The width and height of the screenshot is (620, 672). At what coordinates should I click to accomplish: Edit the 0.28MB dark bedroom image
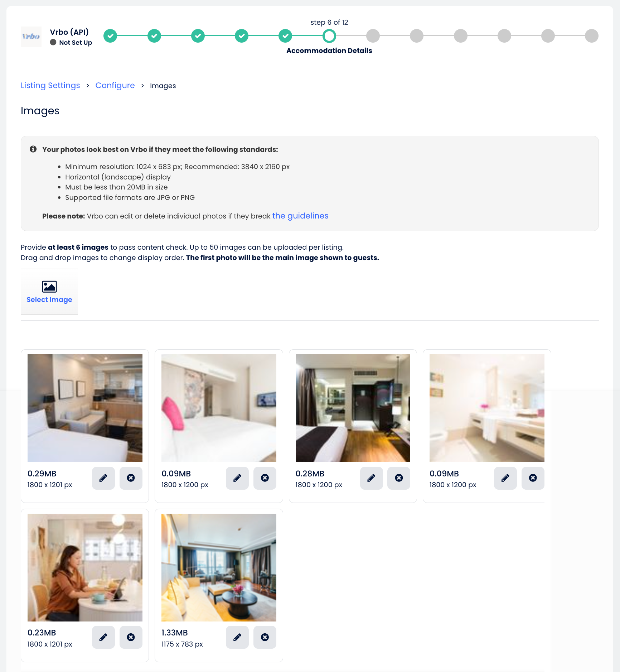click(x=372, y=478)
